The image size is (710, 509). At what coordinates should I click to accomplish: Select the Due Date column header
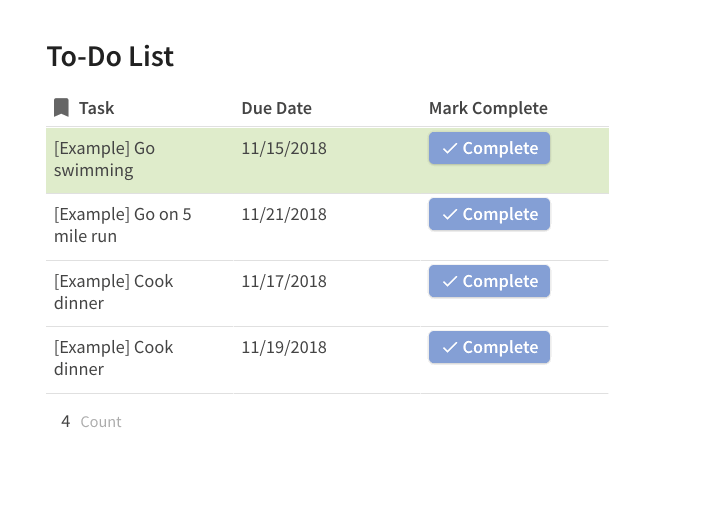(276, 108)
